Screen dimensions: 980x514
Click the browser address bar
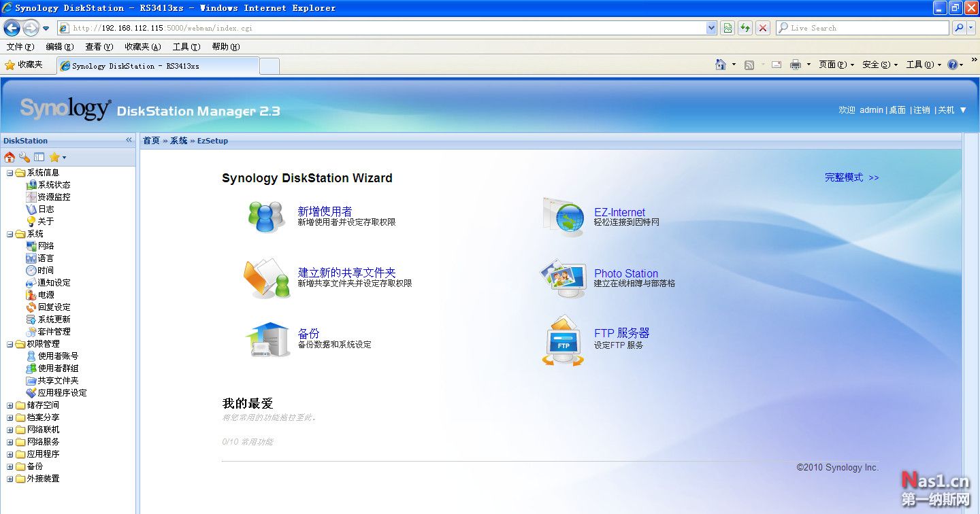point(388,28)
